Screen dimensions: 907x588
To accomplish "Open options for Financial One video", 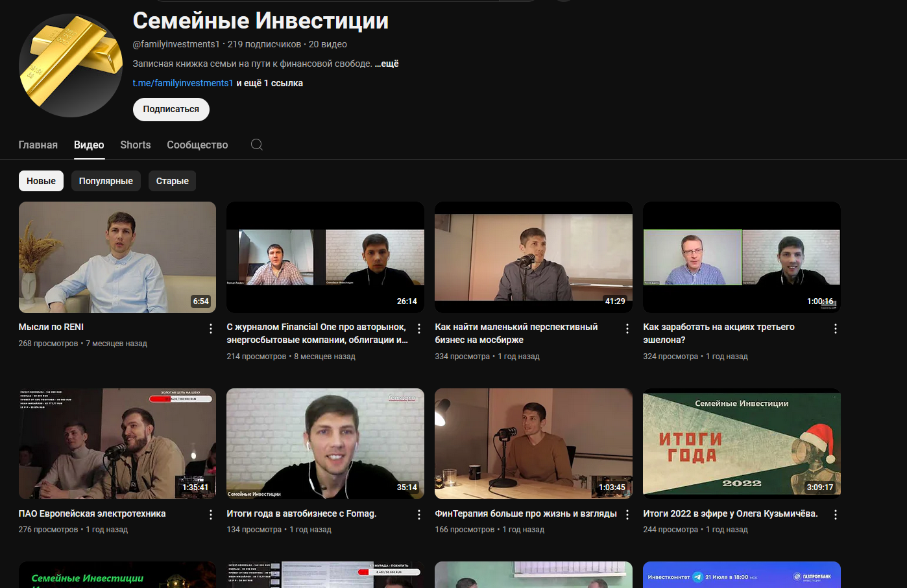I will click(419, 329).
